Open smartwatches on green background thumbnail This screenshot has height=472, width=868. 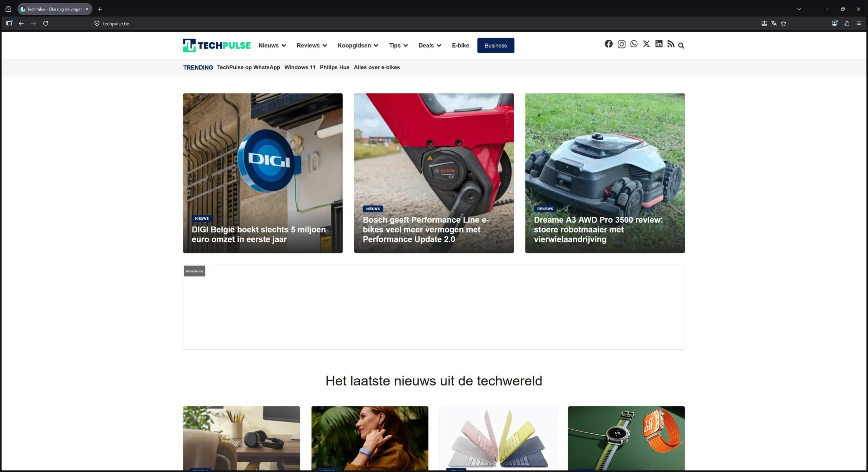626,438
